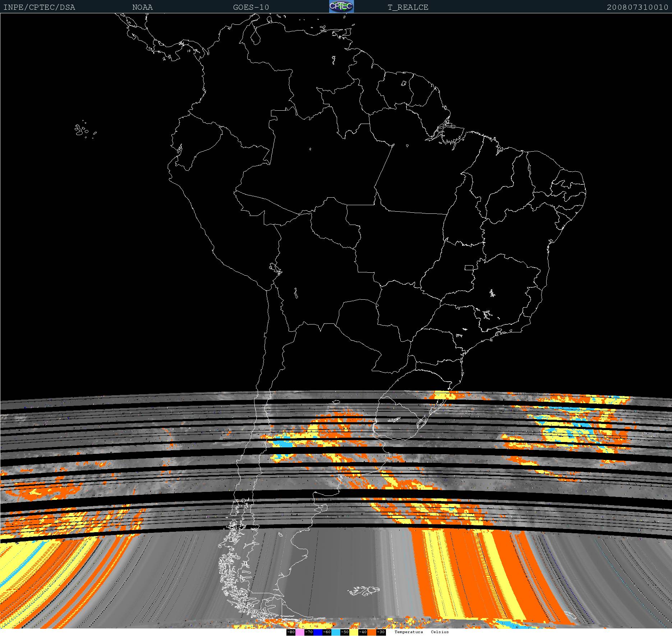672x636 pixels.
Task: Pick the orange legend color swatch
Action: point(372,632)
